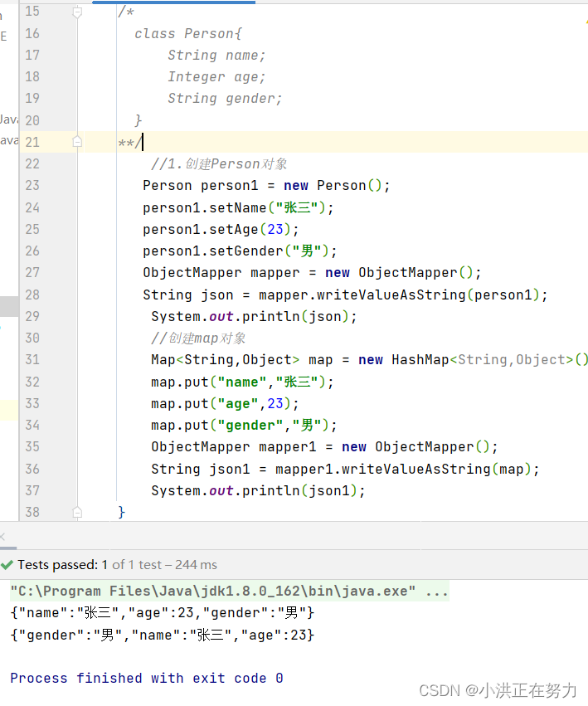Click "Process finished with exit code 0" text
Image resolution: width=588 pixels, height=706 pixels.
pyautogui.click(x=147, y=678)
